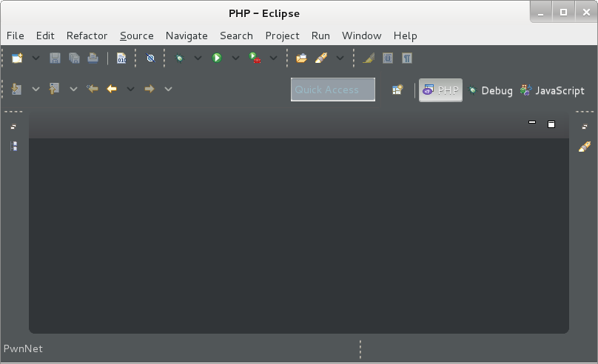Open the Search menu
This screenshot has width=598, height=364.
tap(236, 36)
